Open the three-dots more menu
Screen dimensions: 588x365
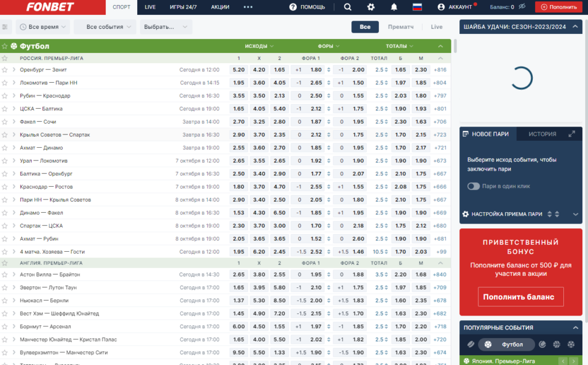[x=248, y=7]
